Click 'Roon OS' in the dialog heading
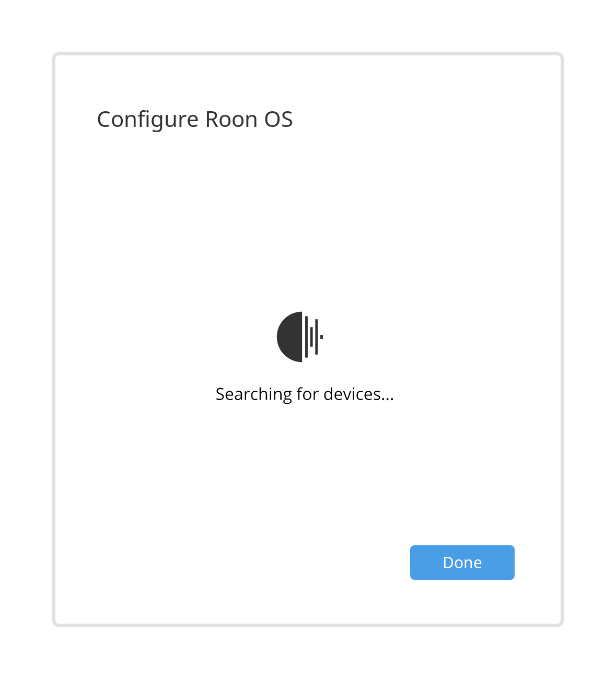Viewport: 616px width, 679px height. pos(249,119)
